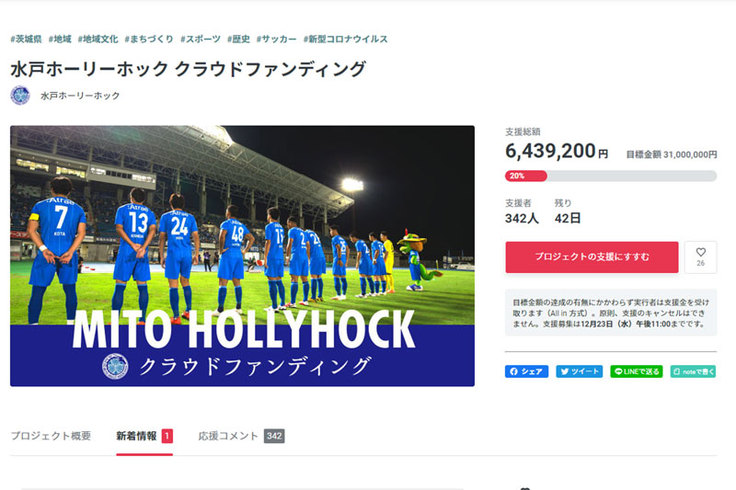Open the 水戸ホーリーホック owner name link
Screen dimensions: 736x490
(80, 96)
